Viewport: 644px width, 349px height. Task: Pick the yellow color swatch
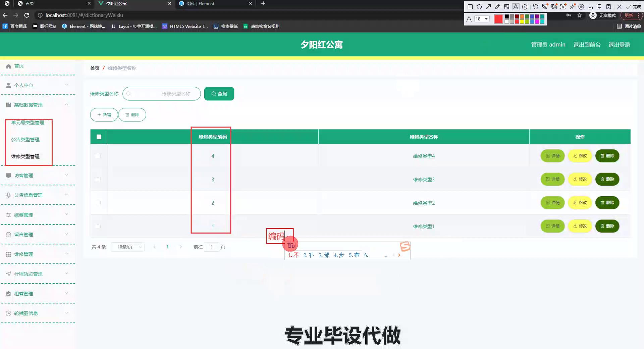coord(522,21)
